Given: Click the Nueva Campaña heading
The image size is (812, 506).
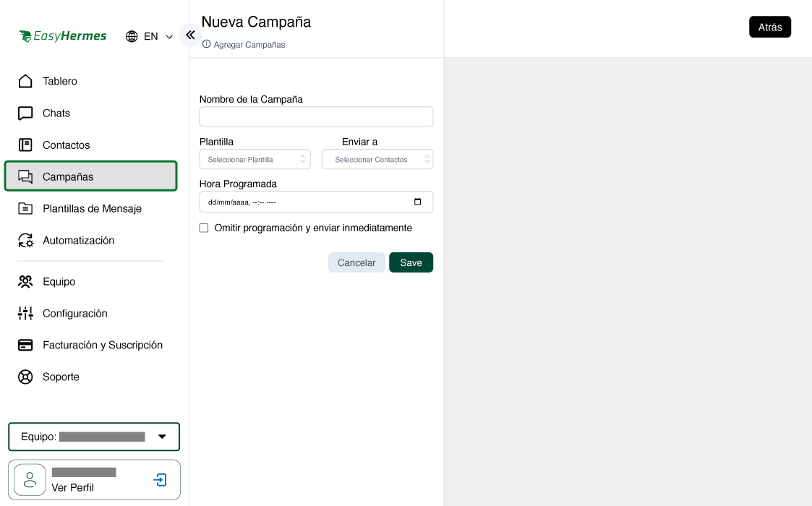Looking at the screenshot, I should (256, 22).
